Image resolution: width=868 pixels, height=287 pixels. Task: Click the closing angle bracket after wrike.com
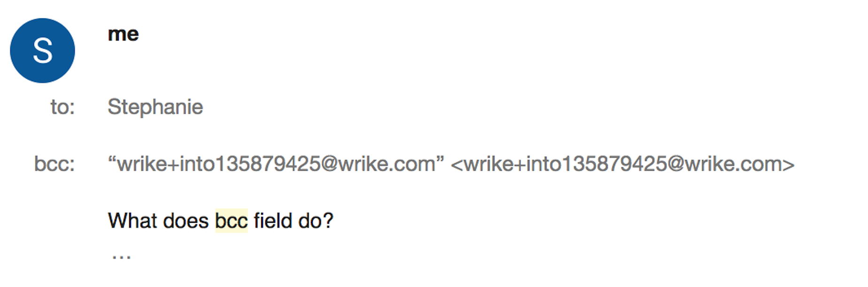tap(789, 165)
